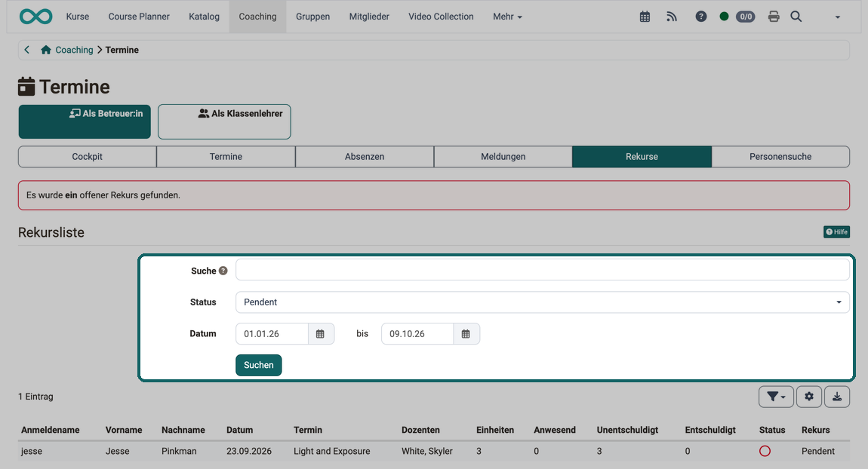The width and height of the screenshot is (868, 469).
Task: Sort by Vorname column header
Action: pos(124,430)
